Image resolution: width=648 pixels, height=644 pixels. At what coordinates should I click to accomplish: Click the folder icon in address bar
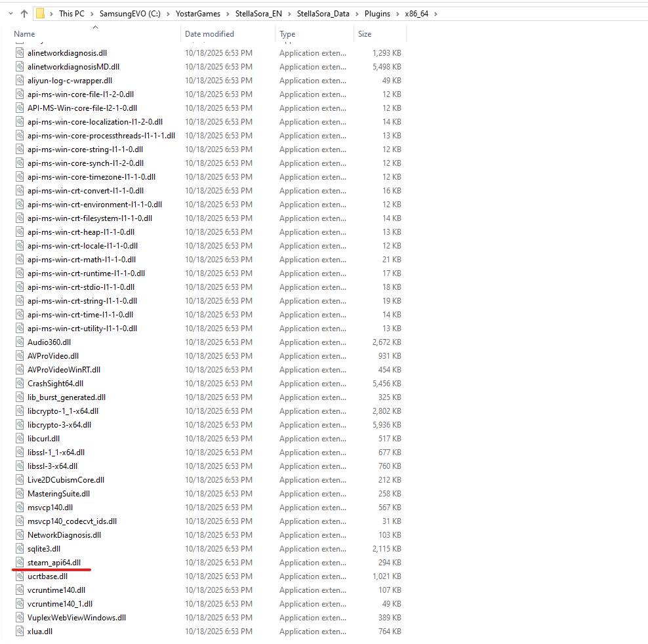[40, 14]
